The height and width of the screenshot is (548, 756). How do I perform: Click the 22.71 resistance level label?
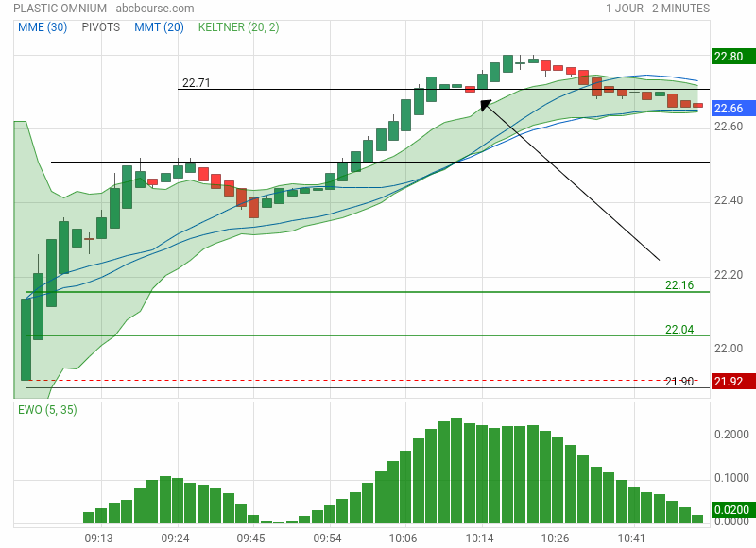click(197, 83)
